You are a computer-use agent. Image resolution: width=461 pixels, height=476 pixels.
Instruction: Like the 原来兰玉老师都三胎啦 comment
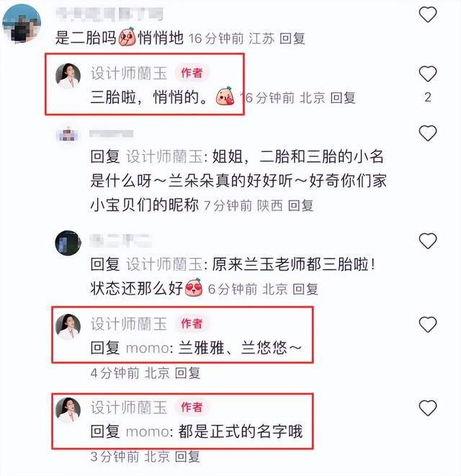pyautogui.click(x=428, y=241)
